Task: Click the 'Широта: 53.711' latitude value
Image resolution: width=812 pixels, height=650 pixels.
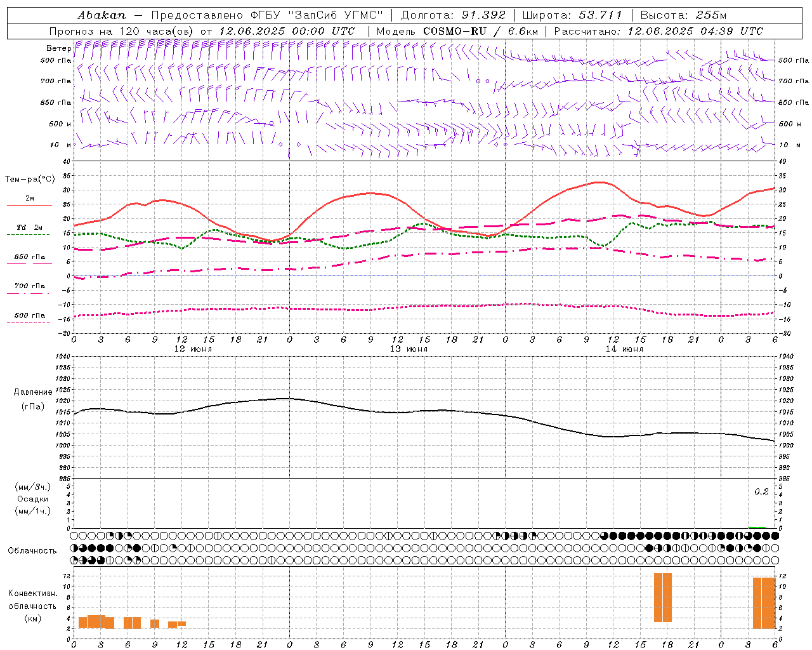Action: pos(572,15)
